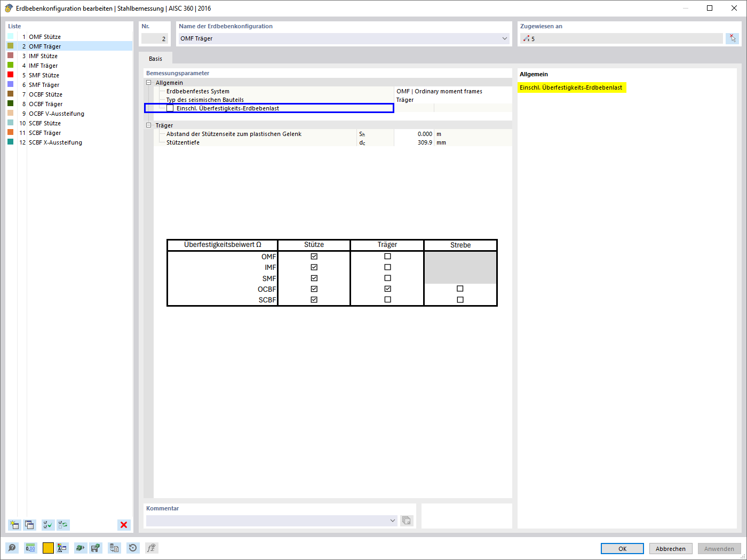The height and width of the screenshot is (560, 747).
Task: Click the Erdbebenfestes System row label
Action: click(198, 91)
